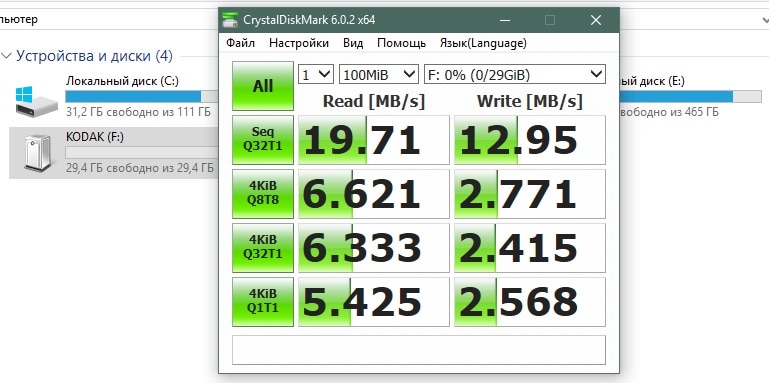Image resolution: width=769 pixels, height=383 pixels.
Task: Start the 4KiB Q32T1 test
Action: pos(263,248)
